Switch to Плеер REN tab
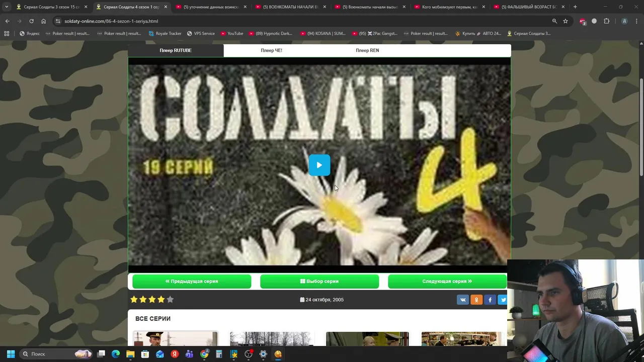The image size is (644, 362). 367,50
